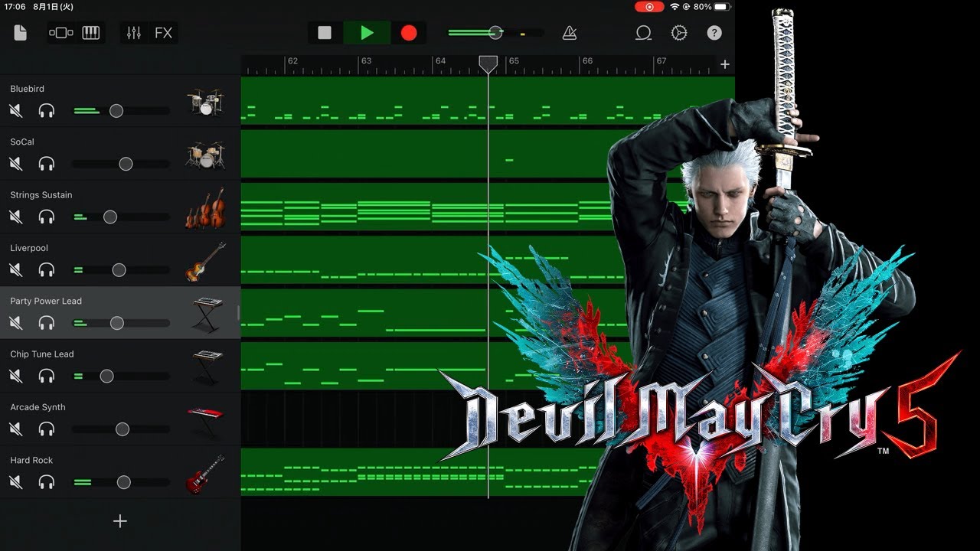Adjust the master volume slider
Screen dimensions: 980x551
[x=495, y=33]
